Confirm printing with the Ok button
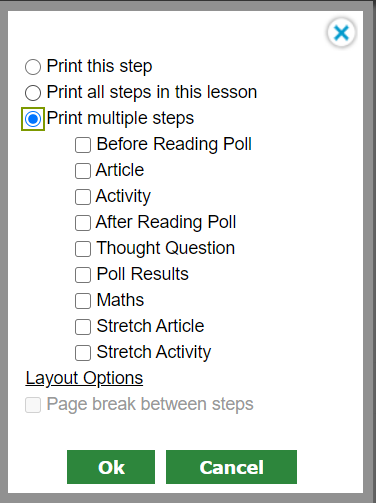 [x=111, y=467]
